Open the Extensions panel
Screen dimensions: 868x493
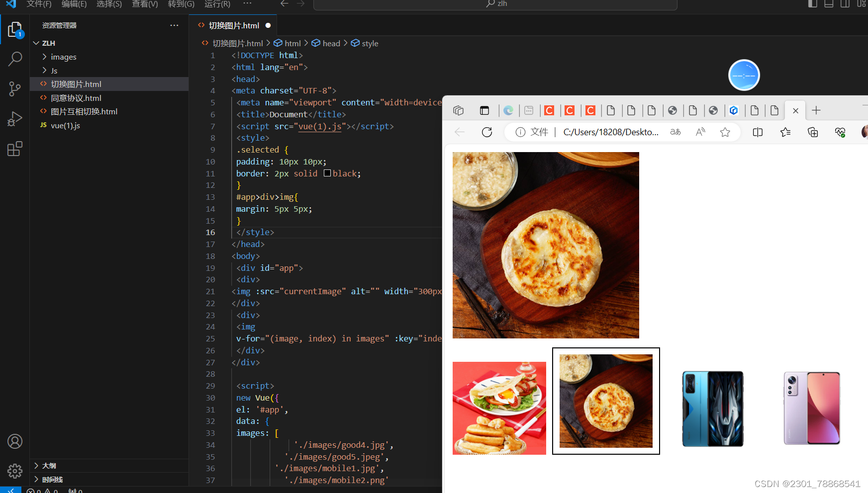point(15,149)
